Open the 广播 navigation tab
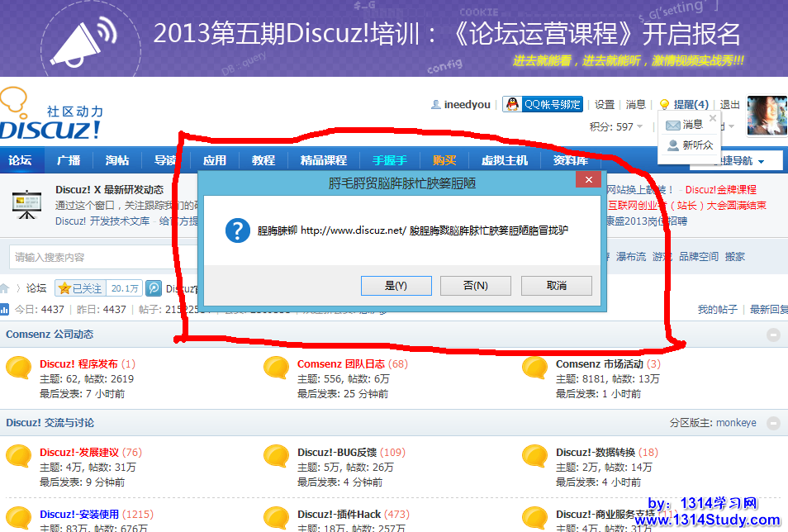The height and width of the screenshot is (532, 788). pos(69,160)
